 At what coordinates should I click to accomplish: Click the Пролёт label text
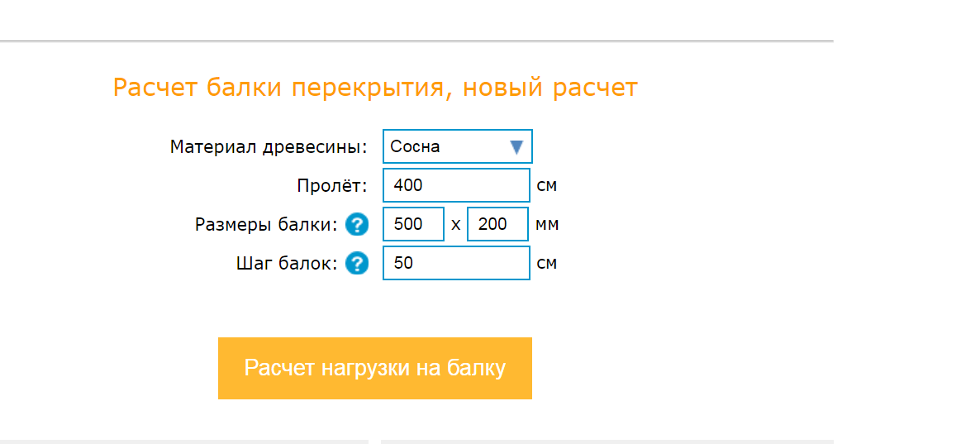pyautogui.click(x=331, y=185)
